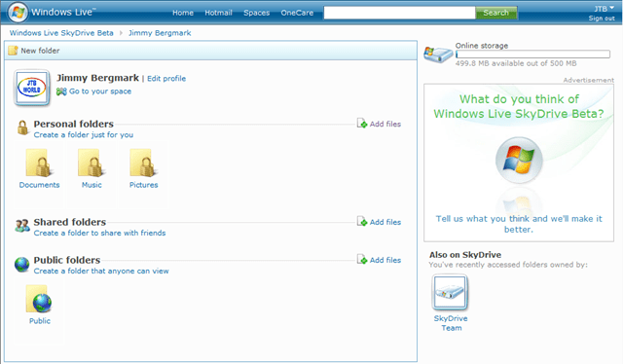The height and width of the screenshot is (364, 623).
Task: Click the Windows orb in the advertisement
Action: tap(519, 161)
